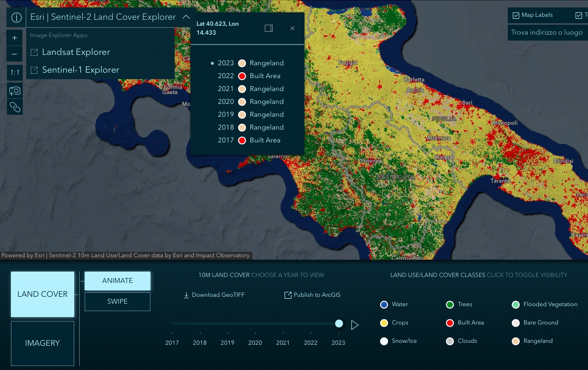Screen dimensions: 588x370
Task: Toggle Snow/Ice class visibility
Action: [x=398, y=341]
